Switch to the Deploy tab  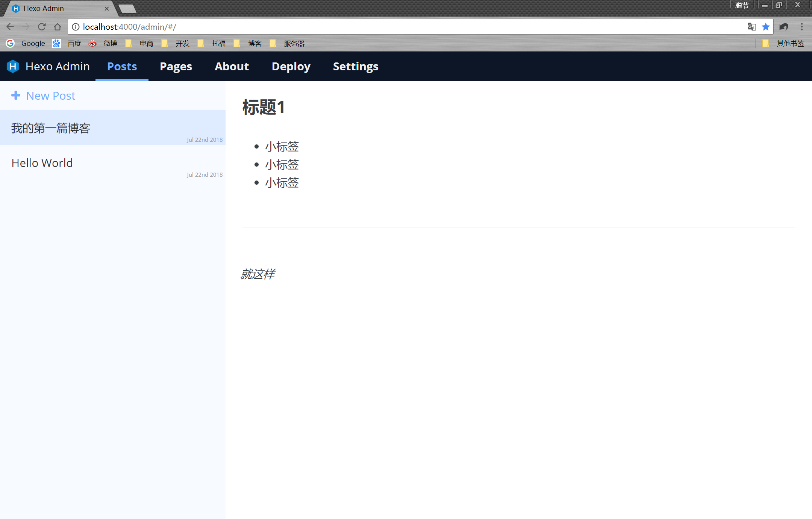click(291, 67)
